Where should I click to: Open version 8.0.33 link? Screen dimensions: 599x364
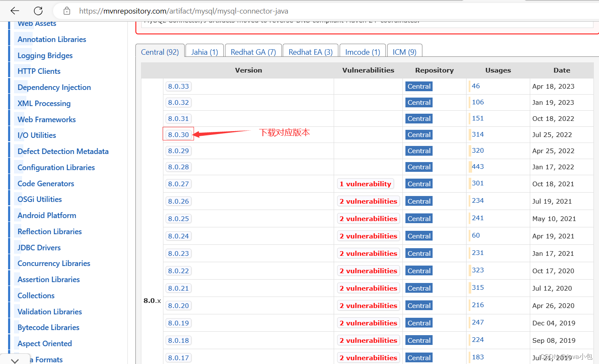178,87
